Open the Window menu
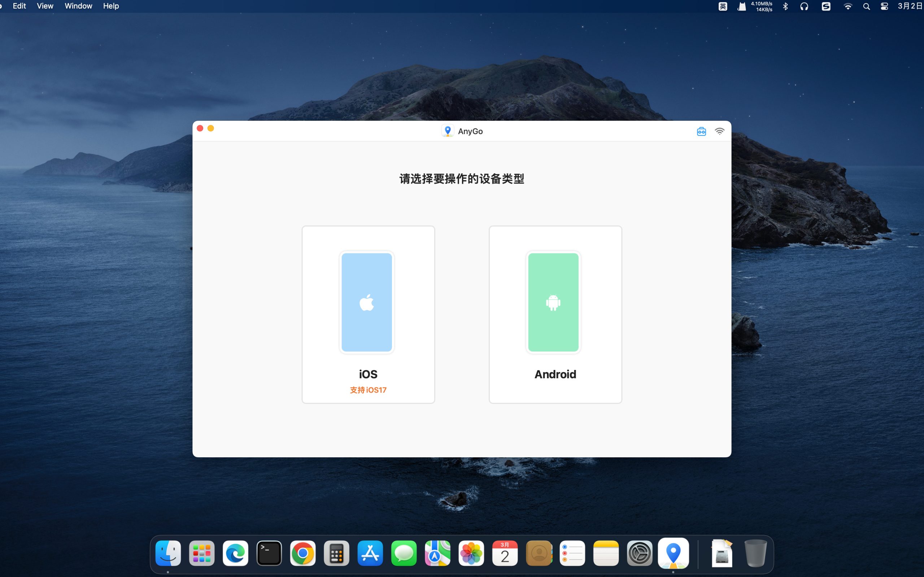924x577 pixels. 78,6
